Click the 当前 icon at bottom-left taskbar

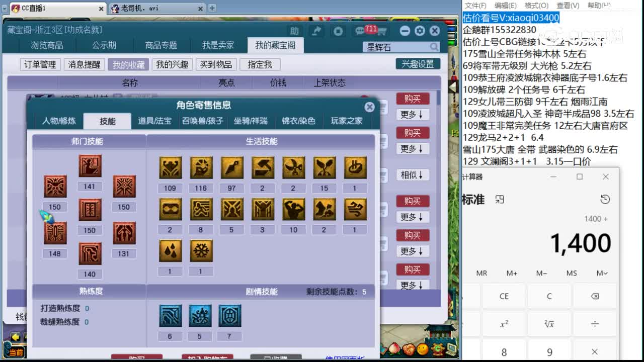14,352
